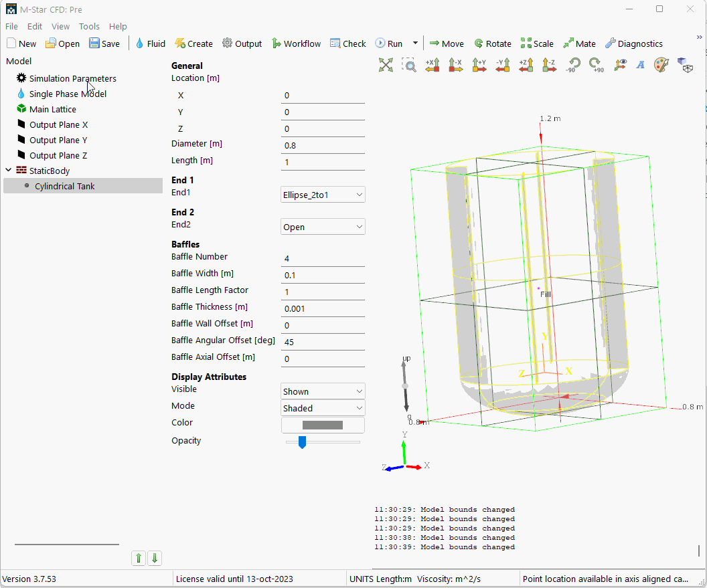Screen dimensions: 707x588
Task: Open the File menu
Action: coord(11,27)
